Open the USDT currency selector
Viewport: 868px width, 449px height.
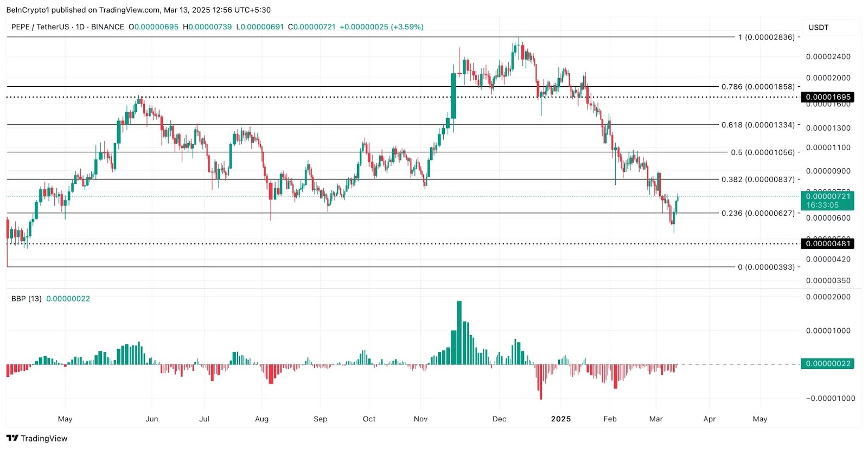818,27
